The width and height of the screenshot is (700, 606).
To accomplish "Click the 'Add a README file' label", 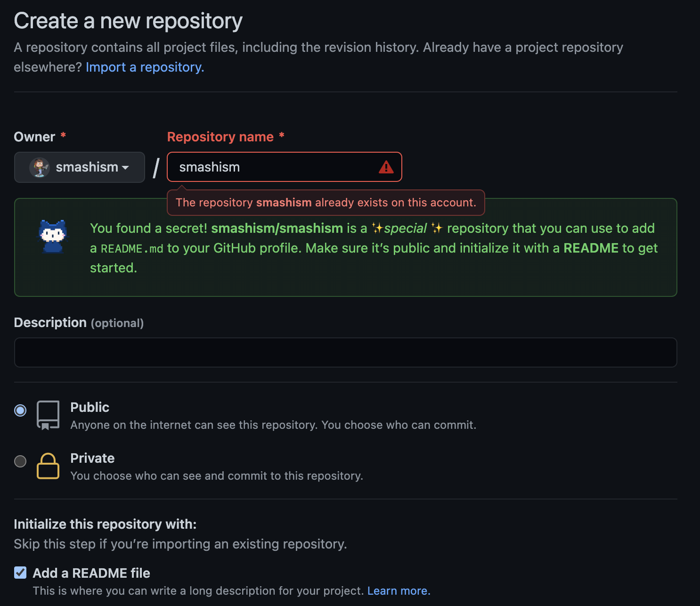I will coord(91,573).
